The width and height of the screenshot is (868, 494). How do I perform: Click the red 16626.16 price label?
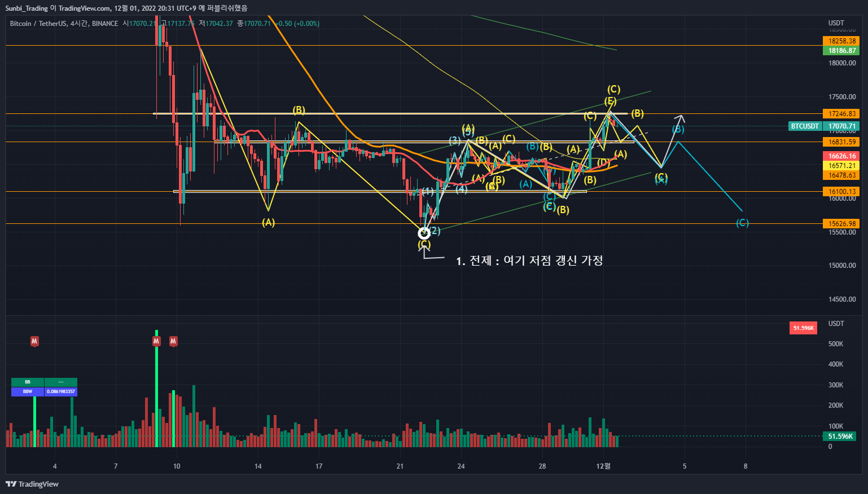[841, 156]
